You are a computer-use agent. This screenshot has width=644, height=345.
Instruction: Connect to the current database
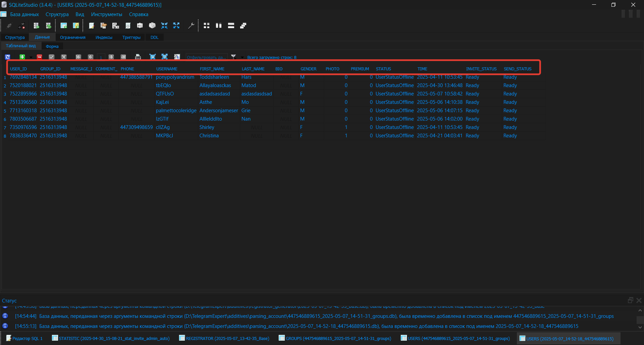point(9,25)
